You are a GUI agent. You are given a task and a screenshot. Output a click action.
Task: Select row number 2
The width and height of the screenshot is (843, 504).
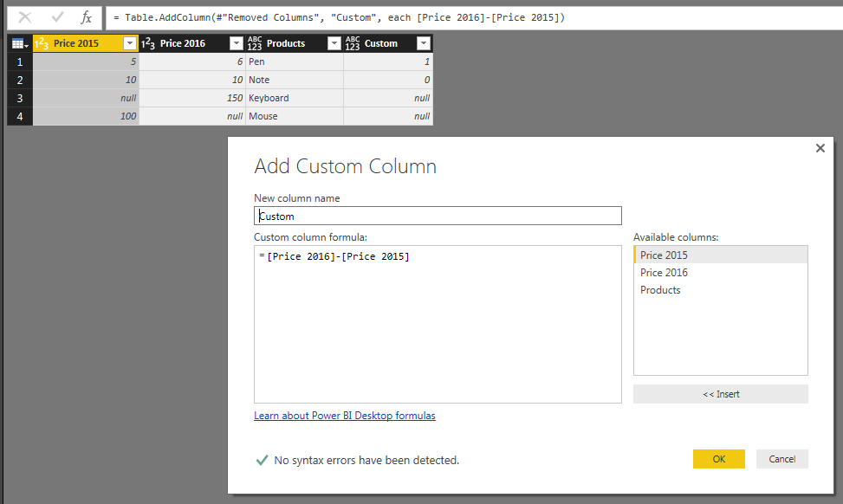click(x=20, y=80)
